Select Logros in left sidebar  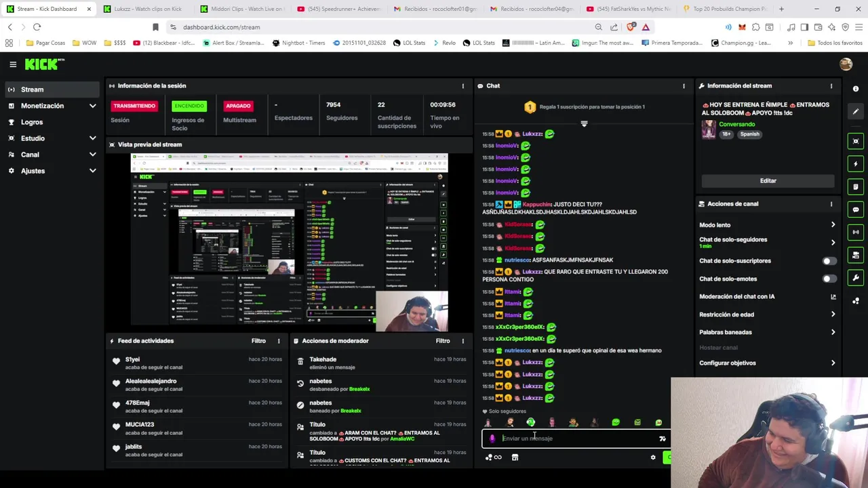[x=52, y=122]
